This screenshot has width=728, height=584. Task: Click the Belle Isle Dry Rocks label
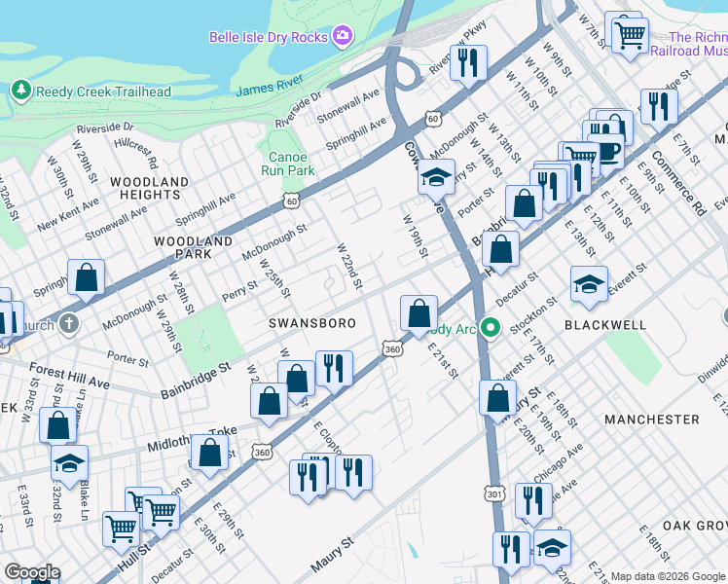coord(269,37)
